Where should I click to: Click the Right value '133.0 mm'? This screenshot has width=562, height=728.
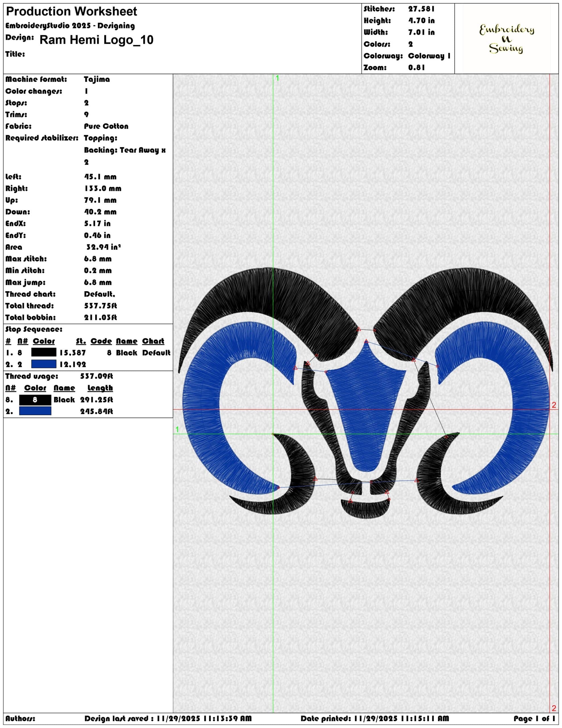[103, 189]
